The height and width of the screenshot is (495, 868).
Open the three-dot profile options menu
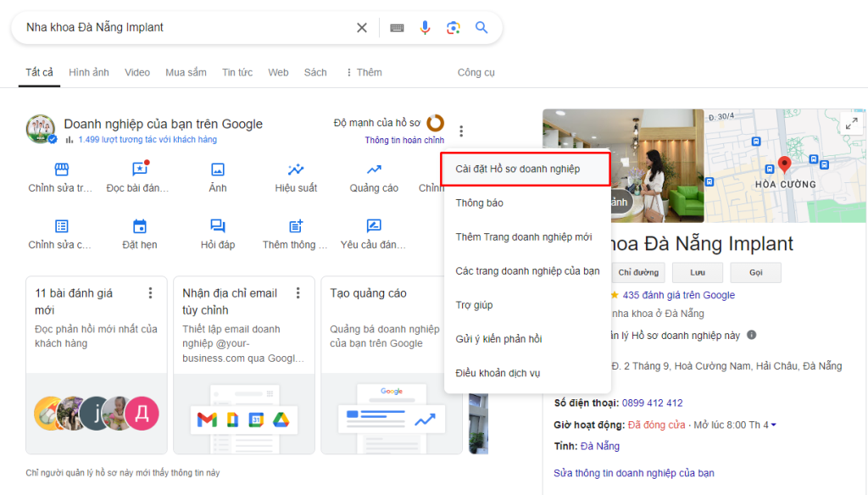pyautogui.click(x=461, y=131)
